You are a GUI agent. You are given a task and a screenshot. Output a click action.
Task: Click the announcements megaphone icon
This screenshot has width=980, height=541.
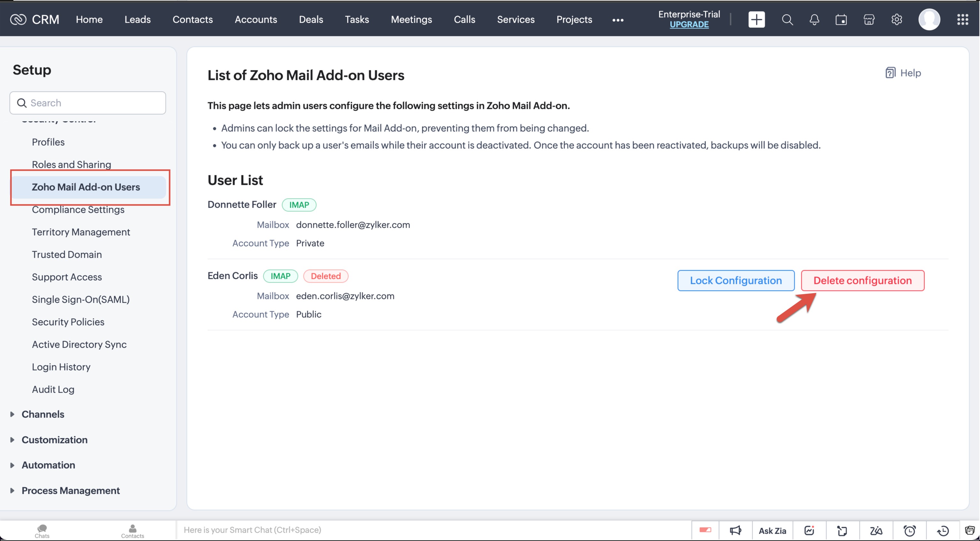tap(735, 530)
